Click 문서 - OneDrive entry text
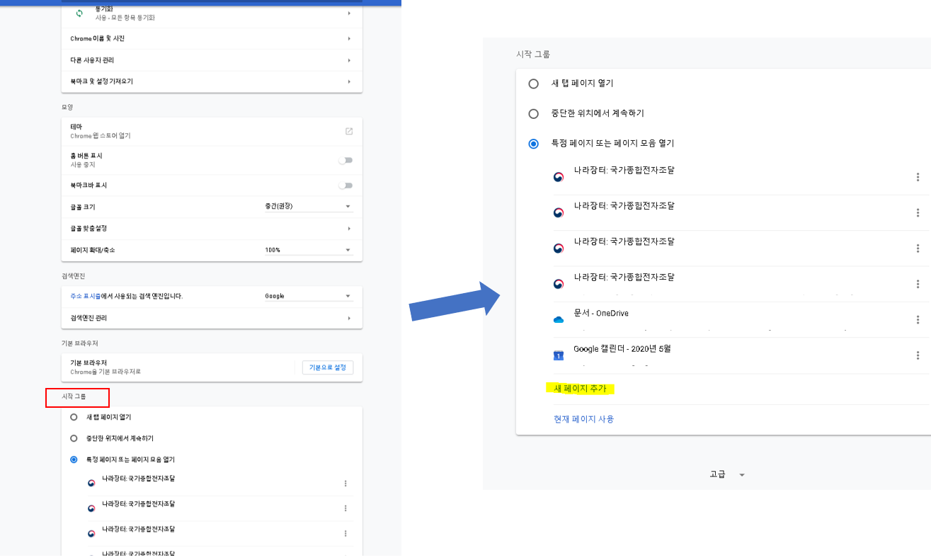This screenshot has height=560, width=931. pyautogui.click(x=601, y=314)
